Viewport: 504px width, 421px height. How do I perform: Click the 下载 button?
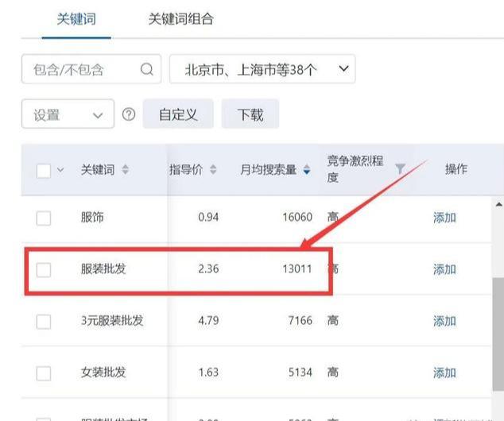250,114
